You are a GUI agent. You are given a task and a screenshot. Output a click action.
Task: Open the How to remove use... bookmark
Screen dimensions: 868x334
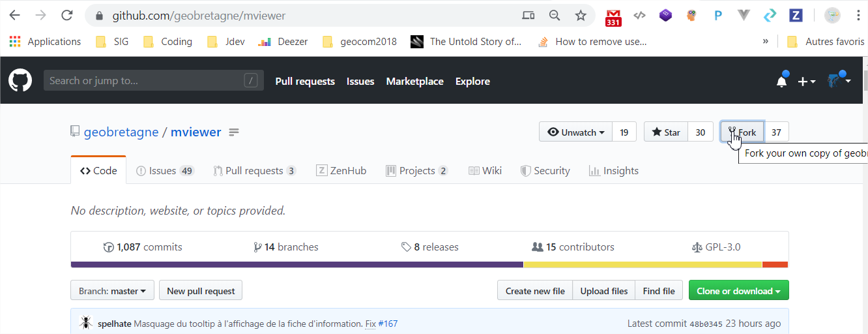(x=592, y=42)
